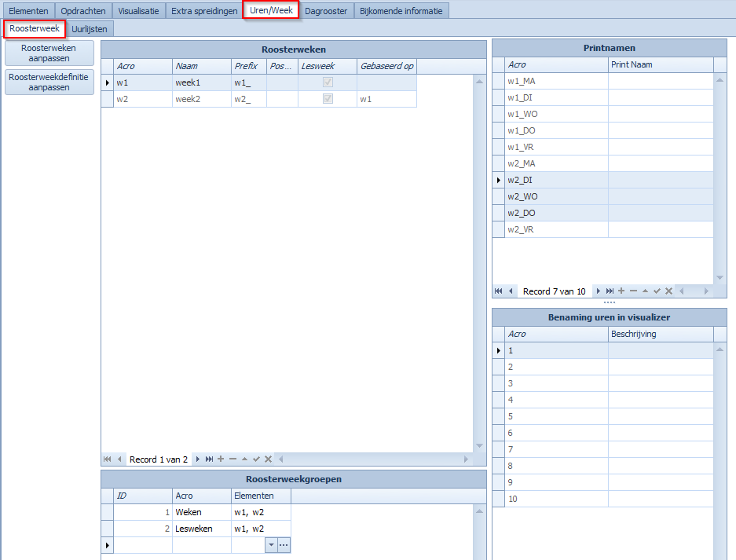Cancel edit with X in Roosterweken navigator

pyautogui.click(x=268, y=459)
